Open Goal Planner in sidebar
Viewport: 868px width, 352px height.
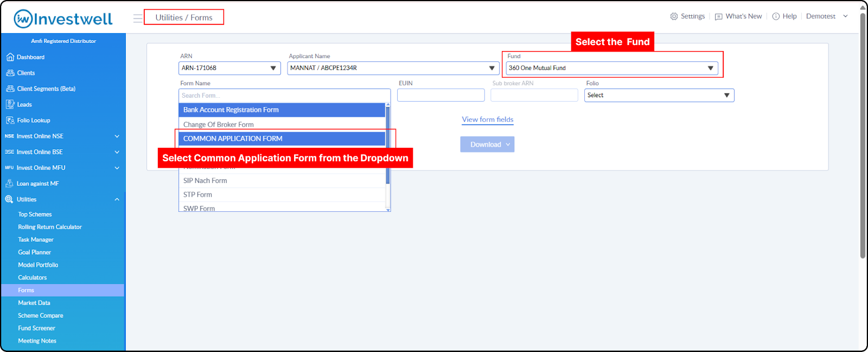(x=35, y=252)
